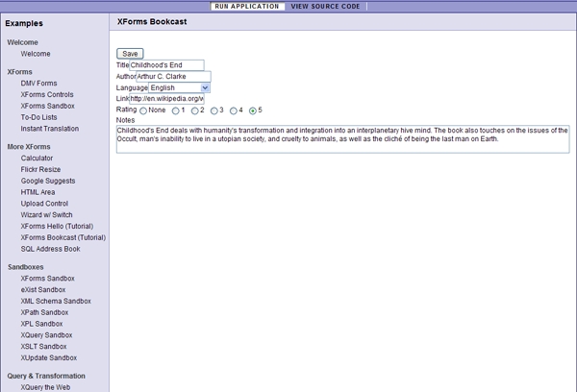Open the Welcome example link
The image size is (577, 392).
36,54
